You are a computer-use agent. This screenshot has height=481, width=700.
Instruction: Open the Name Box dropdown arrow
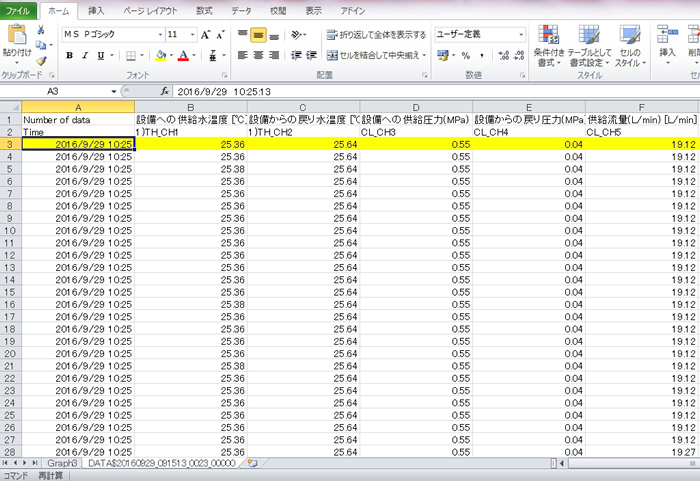(x=114, y=92)
